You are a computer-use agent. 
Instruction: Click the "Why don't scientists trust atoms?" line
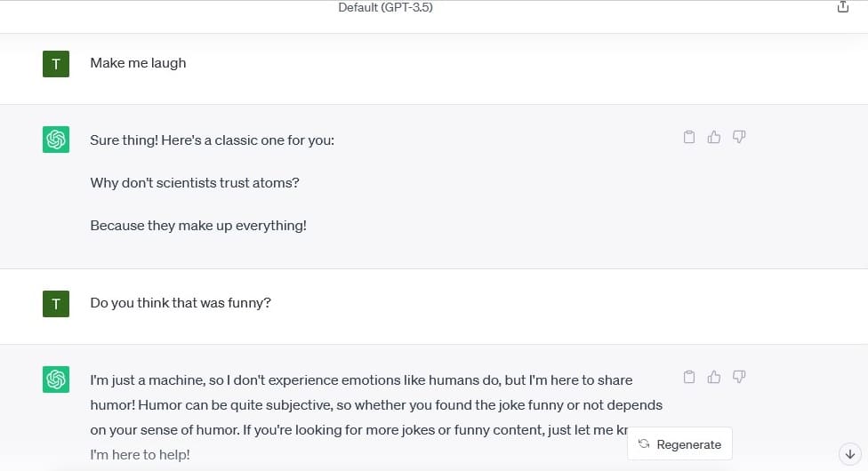pyautogui.click(x=194, y=183)
